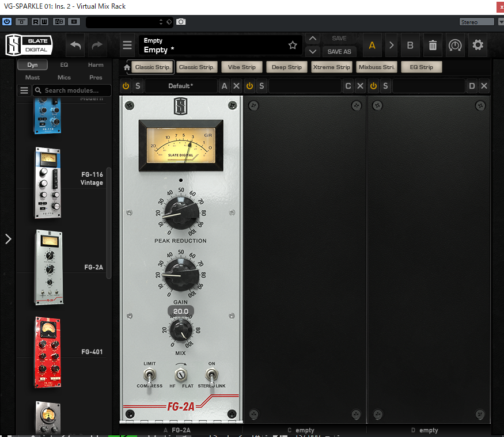Click the trash can to clear rack

click(433, 45)
